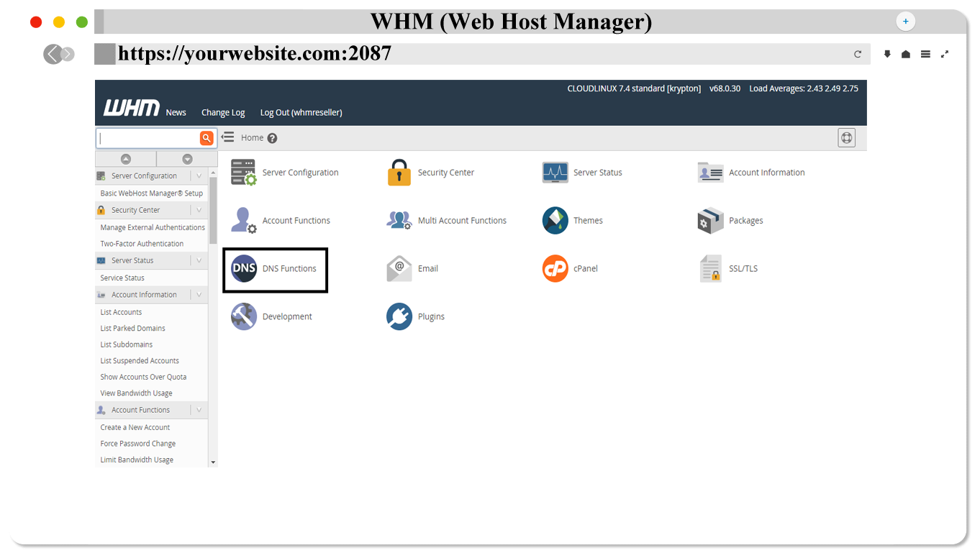Focus the WHM sidebar search field
Viewport: 980px width, 553px height.
(148, 138)
